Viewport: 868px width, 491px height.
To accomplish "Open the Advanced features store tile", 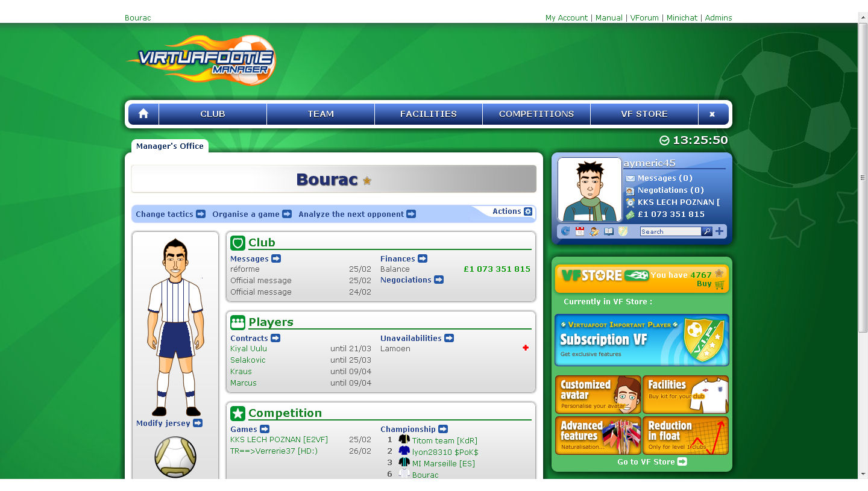I will (599, 436).
